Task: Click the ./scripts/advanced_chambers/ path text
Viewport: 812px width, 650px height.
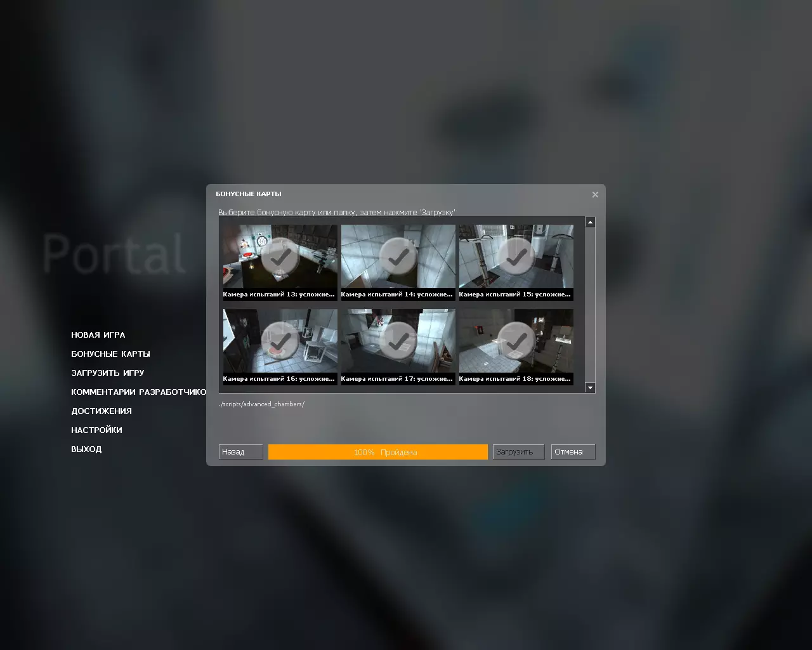Action: click(x=261, y=404)
